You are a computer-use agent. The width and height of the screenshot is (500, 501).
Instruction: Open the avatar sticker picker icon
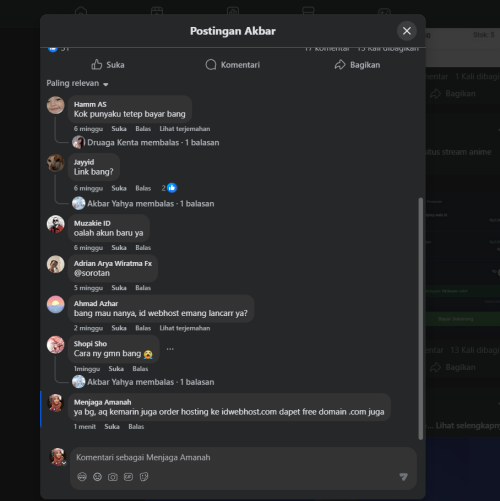(x=82, y=477)
